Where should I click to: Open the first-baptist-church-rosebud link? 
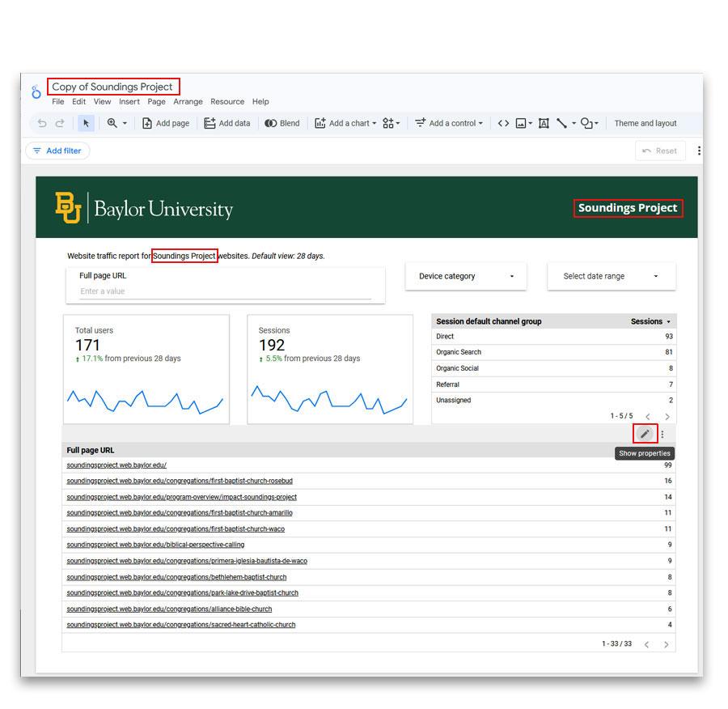180,481
